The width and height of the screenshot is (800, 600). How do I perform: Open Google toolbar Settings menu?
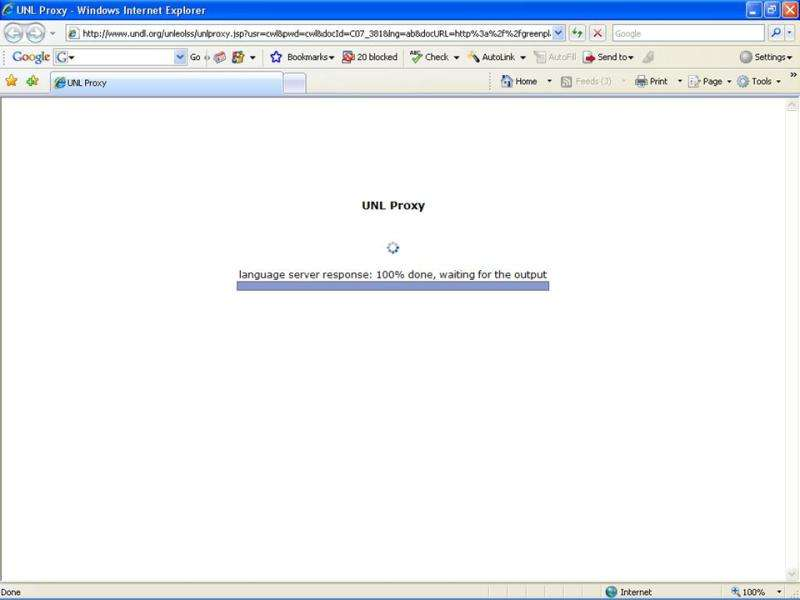(766, 57)
